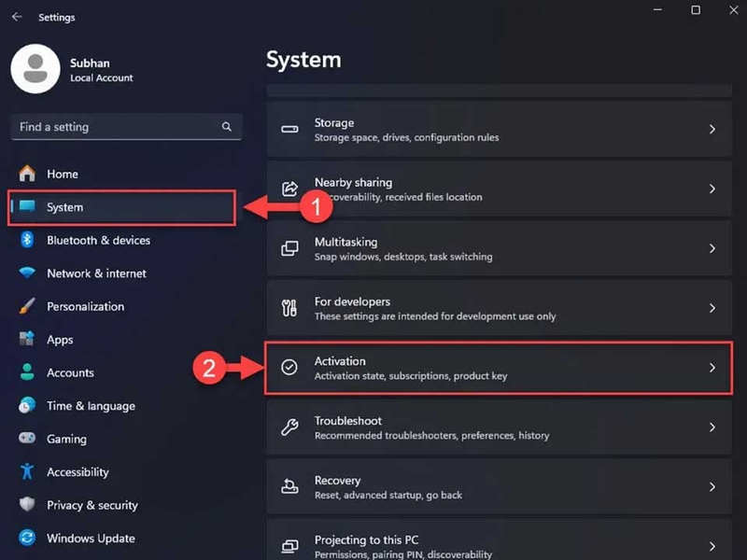This screenshot has height=560, width=747.
Task: Select the Bluetooth & devices icon
Action: pos(24,240)
